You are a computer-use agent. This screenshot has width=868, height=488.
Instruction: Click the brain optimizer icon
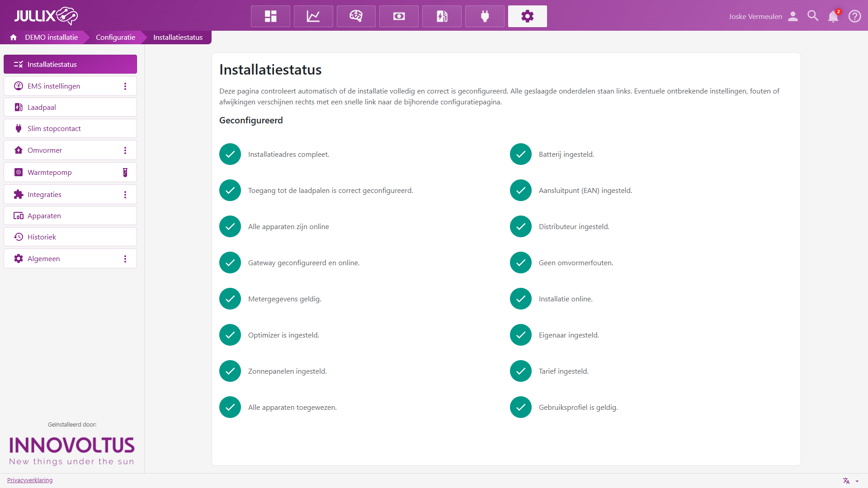coord(356,16)
